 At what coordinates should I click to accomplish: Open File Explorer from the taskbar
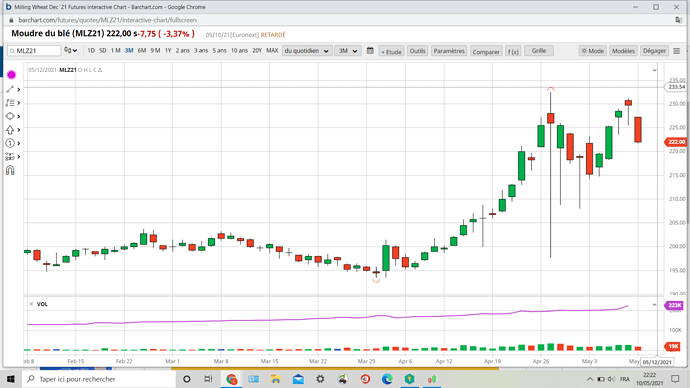(275, 379)
